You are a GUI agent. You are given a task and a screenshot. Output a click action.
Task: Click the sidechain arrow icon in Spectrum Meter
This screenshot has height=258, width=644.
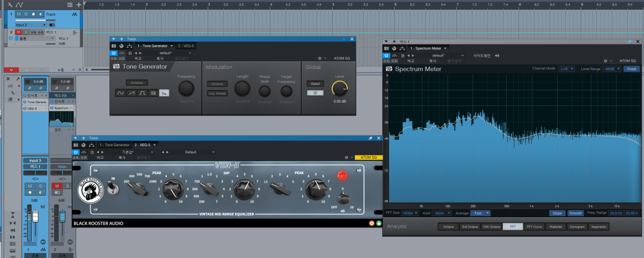coord(498,55)
